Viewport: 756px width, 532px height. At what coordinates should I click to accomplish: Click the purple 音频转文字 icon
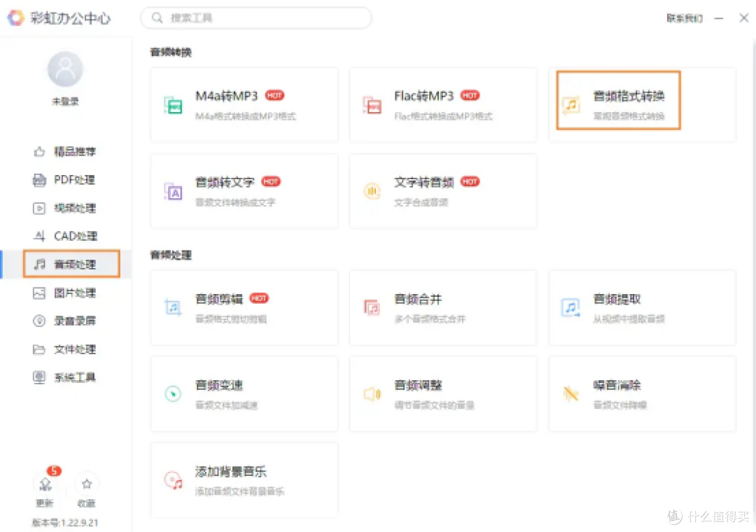click(x=173, y=192)
